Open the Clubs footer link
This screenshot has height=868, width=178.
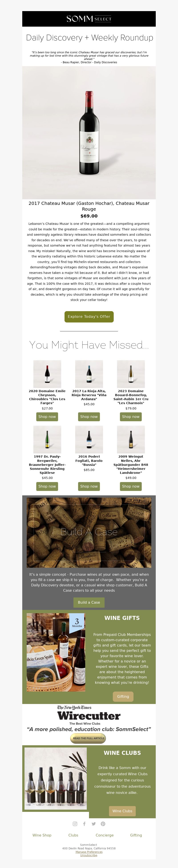73,835
